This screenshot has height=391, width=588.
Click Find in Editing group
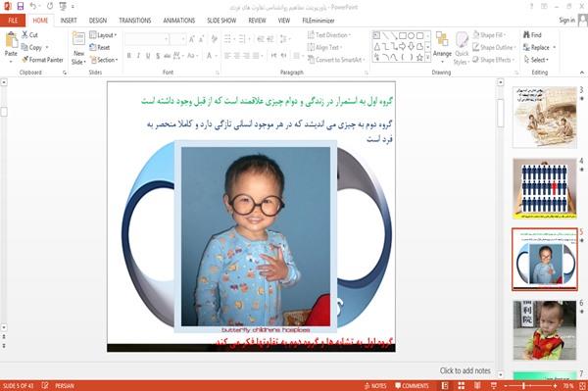(532, 35)
